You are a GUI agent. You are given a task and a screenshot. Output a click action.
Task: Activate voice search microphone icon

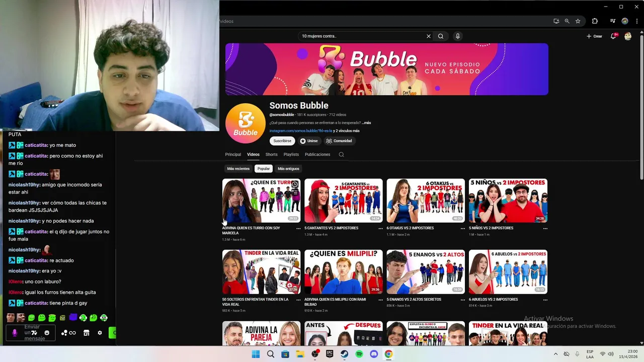[x=458, y=36]
